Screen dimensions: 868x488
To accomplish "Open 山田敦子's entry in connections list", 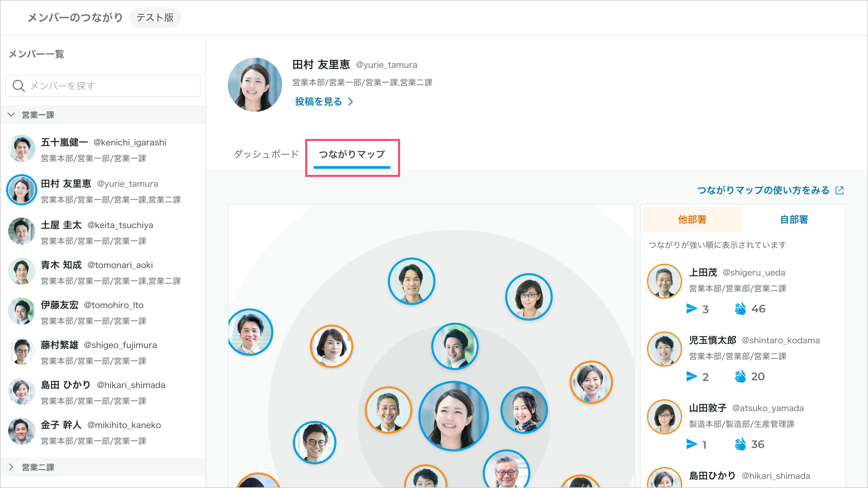I will pyautogui.click(x=743, y=426).
